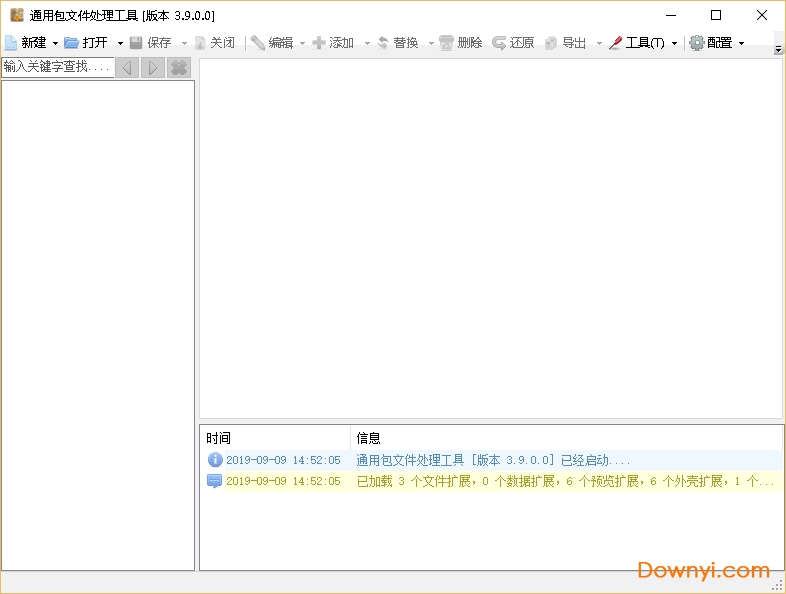
Task: Open the 配置 dropdown arrow
Action: (x=741, y=43)
